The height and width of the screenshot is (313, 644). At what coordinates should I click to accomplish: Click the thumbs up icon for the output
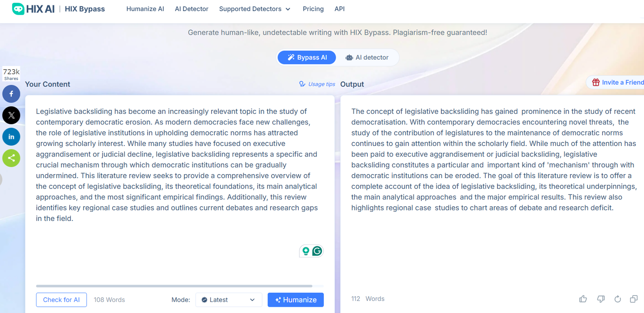[x=583, y=299]
